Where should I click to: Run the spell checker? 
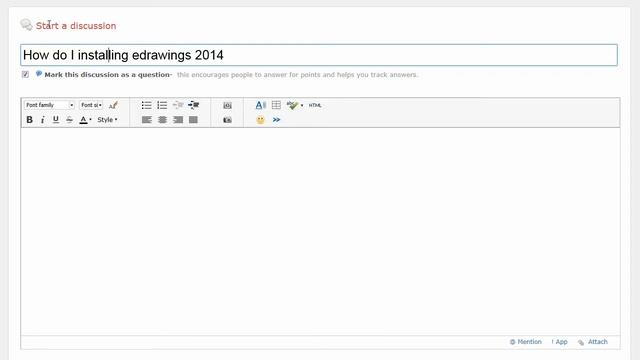[292, 105]
